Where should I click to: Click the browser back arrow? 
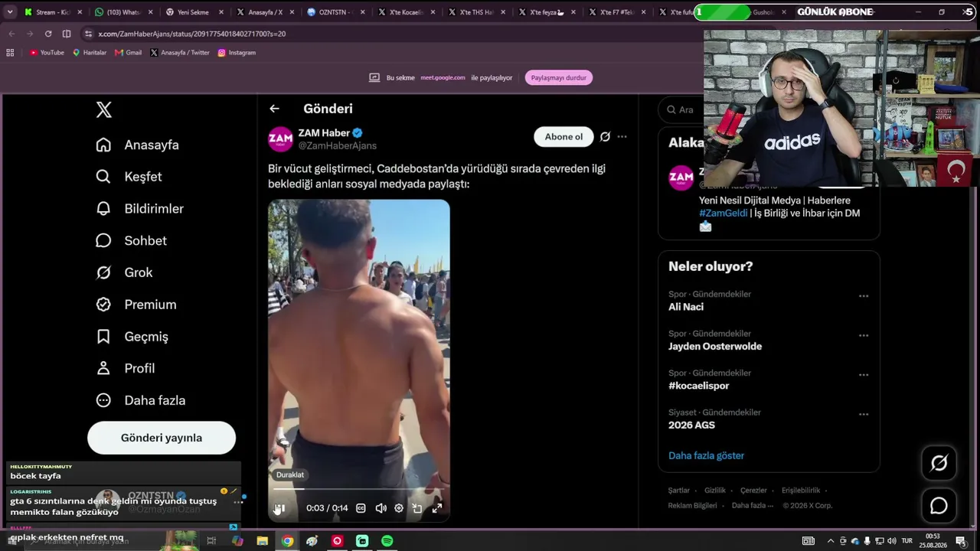coord(11,34)
